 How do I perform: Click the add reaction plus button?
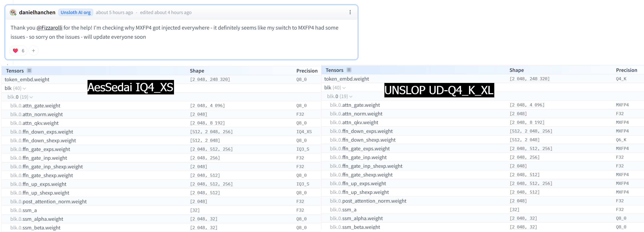(33, 51)
